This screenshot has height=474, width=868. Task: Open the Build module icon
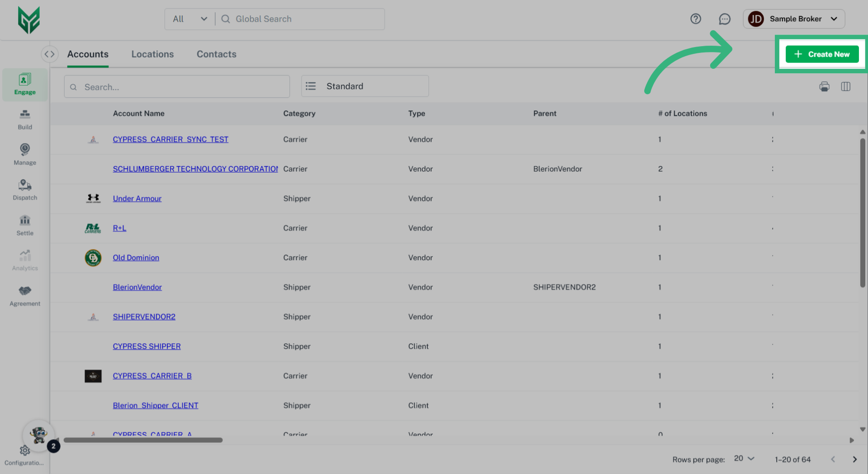(x=25, y=119)
